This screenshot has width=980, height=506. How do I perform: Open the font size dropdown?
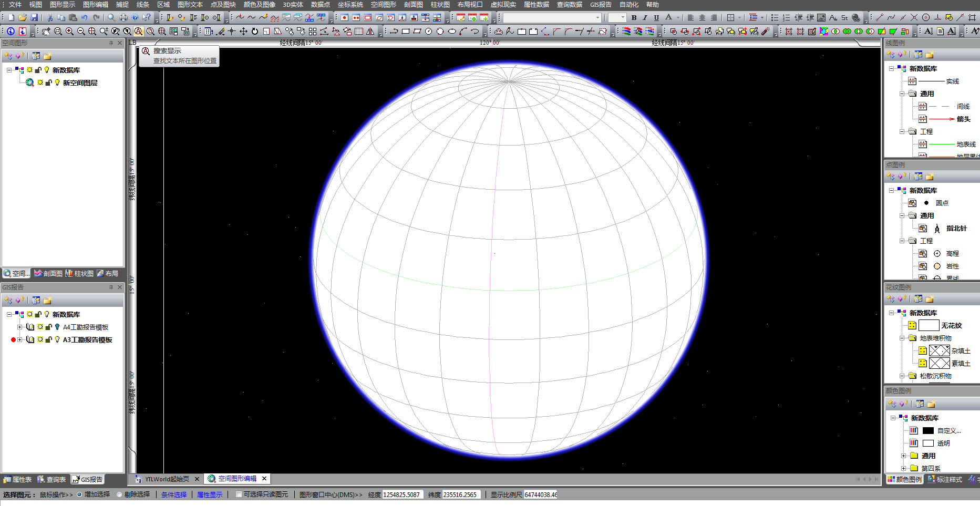point(623,18)
